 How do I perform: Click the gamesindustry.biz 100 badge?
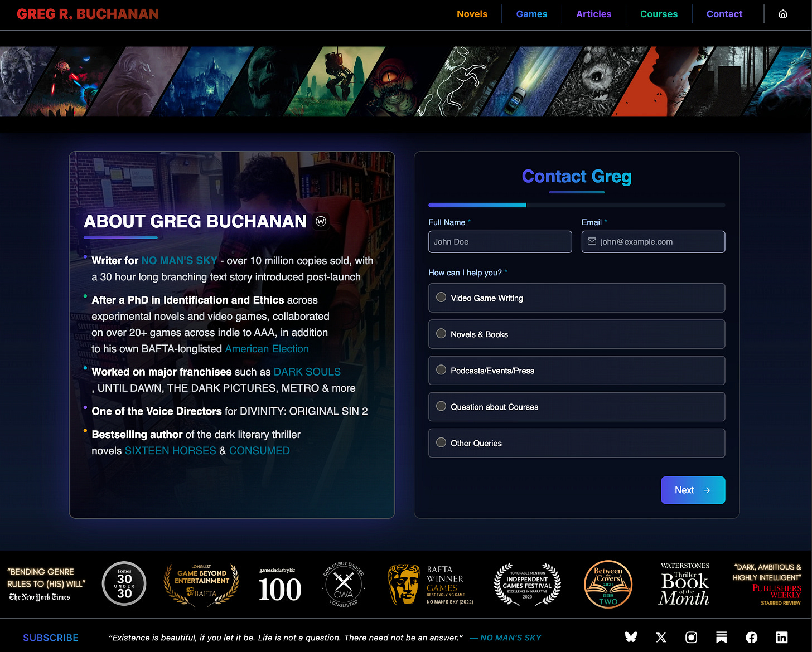pos(280,585)
